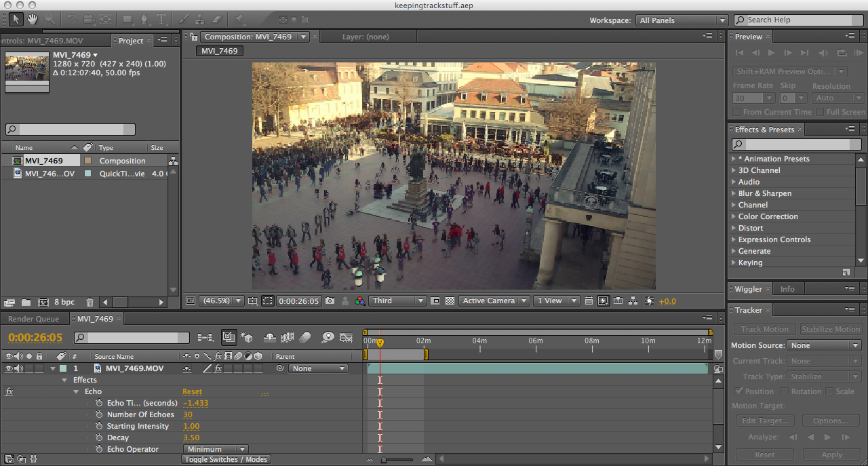868x466 pixels.
Task: Click Toggle Switches / Modes button
Action: coord(226,459)
